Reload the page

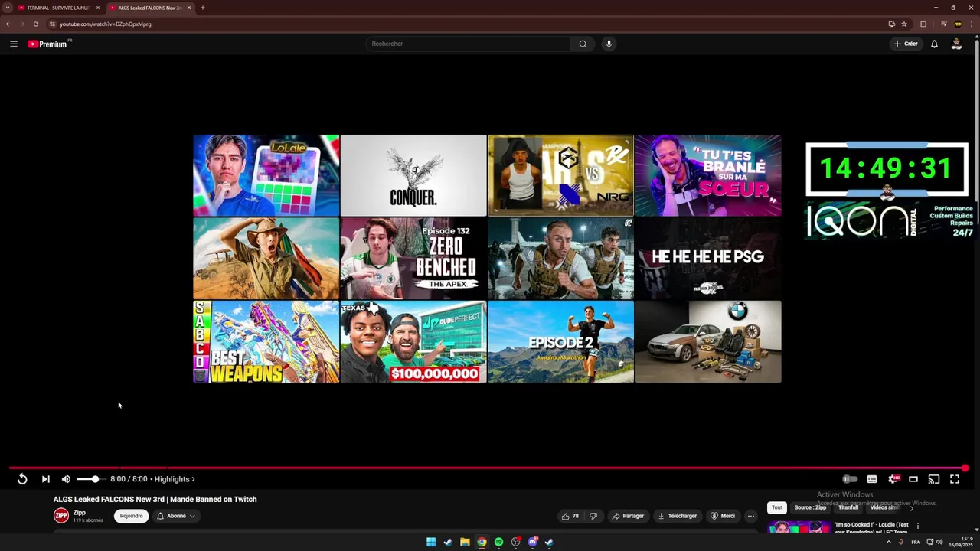[x=35, y=24]
